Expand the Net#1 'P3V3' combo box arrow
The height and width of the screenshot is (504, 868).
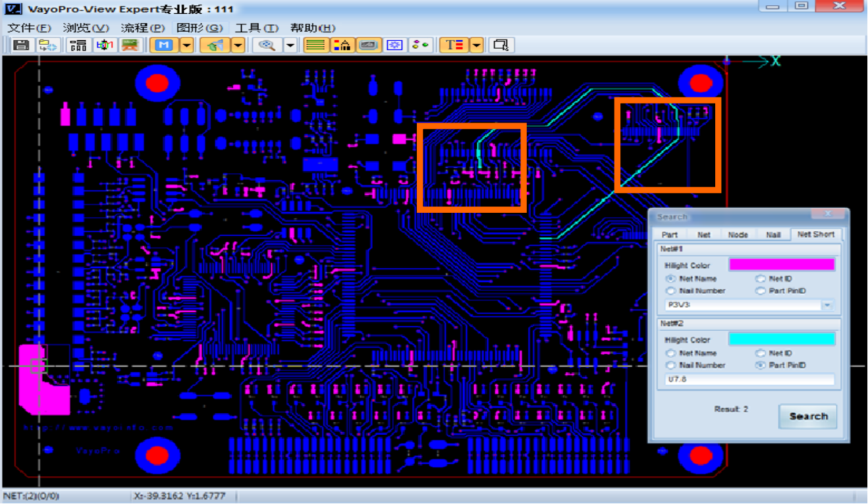pyautogui.click(x=827, y=305)
